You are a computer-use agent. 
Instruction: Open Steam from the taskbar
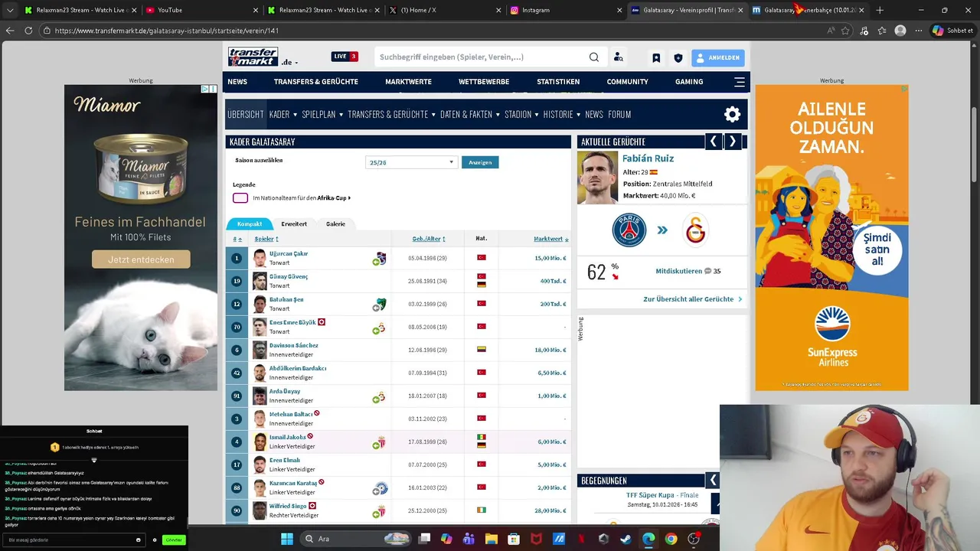626,539
